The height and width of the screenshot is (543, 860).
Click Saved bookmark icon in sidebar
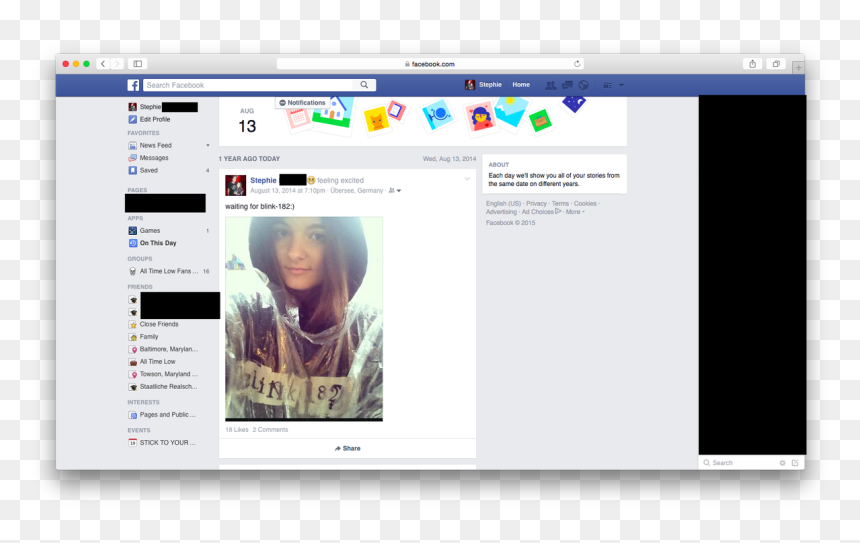[133, 171]
